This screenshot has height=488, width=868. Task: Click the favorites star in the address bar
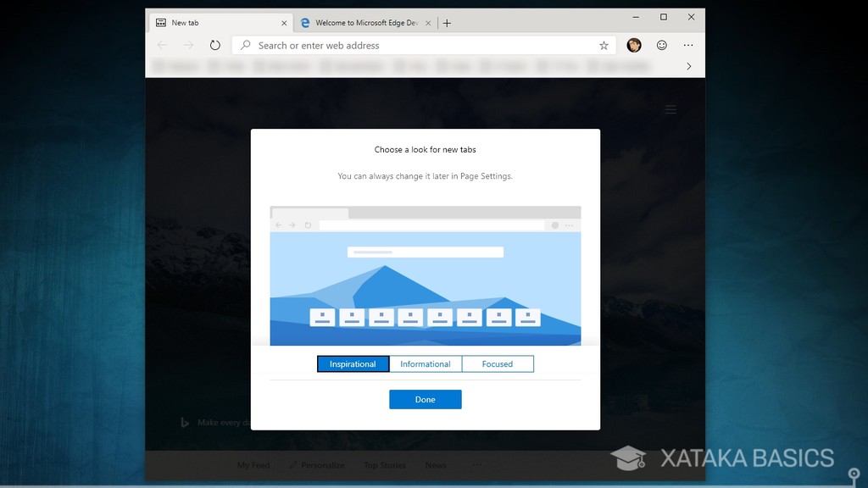click(603, 45)
